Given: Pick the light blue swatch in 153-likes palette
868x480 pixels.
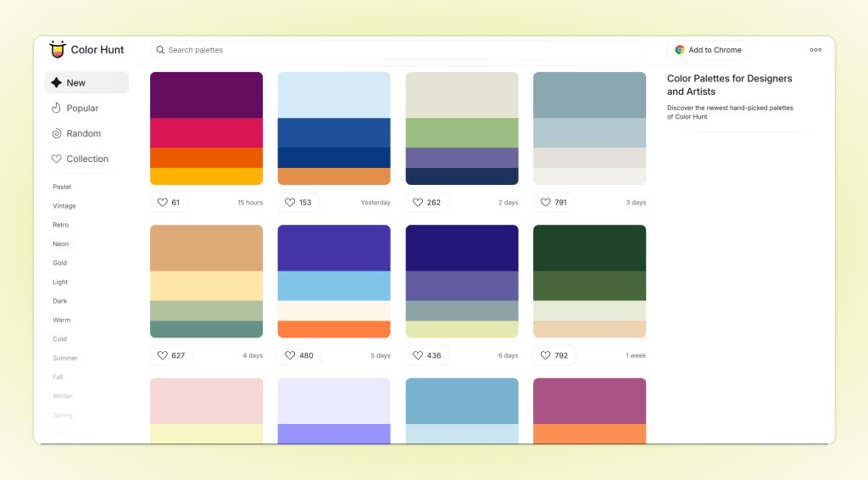Looking at the screenshot, I should tap(334, 95).
